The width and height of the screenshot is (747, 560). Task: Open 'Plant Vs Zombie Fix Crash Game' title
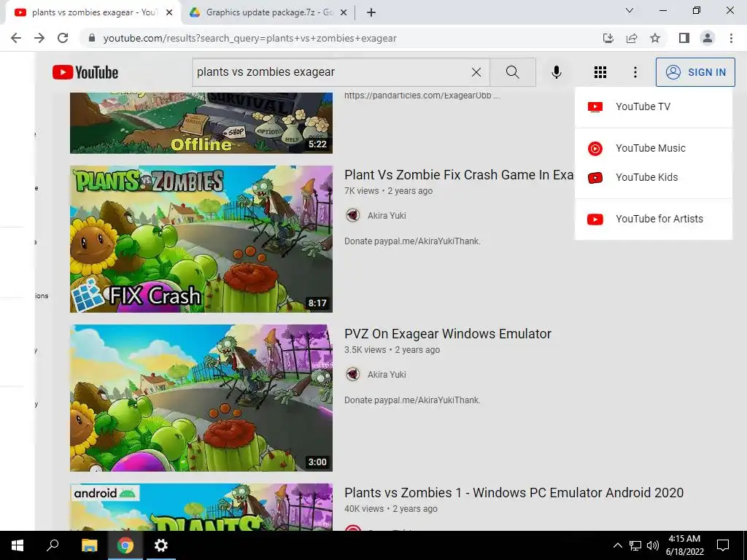point(459,175)
